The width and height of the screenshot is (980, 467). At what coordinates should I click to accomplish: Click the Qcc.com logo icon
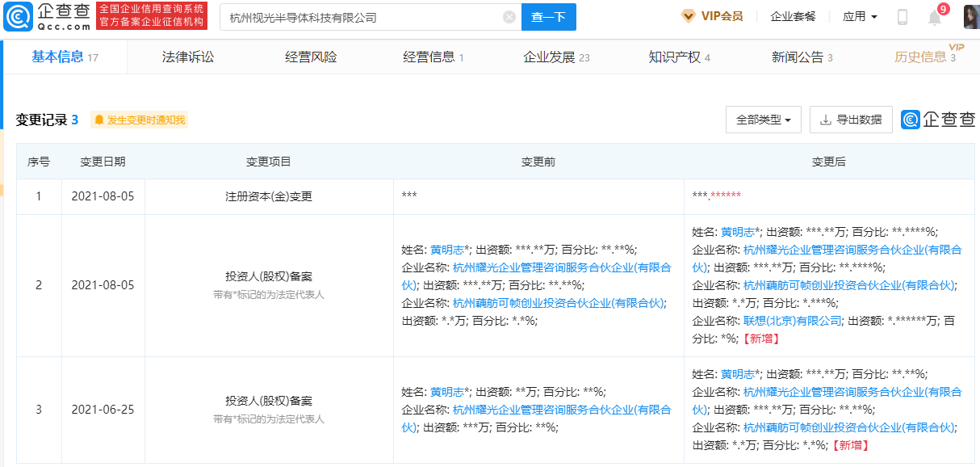(x=18, y=16)
